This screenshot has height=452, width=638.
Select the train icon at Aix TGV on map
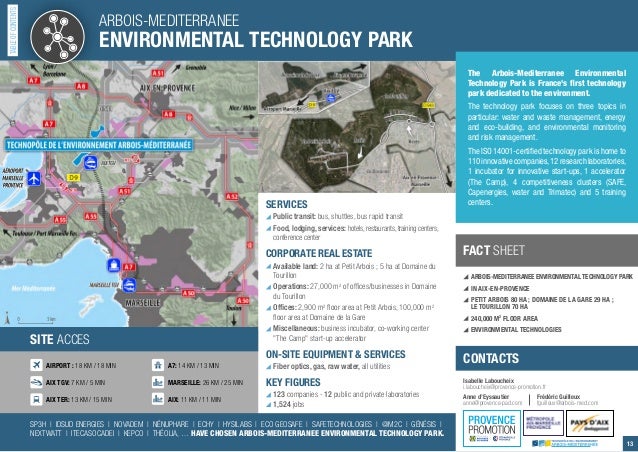pos(90,163)
